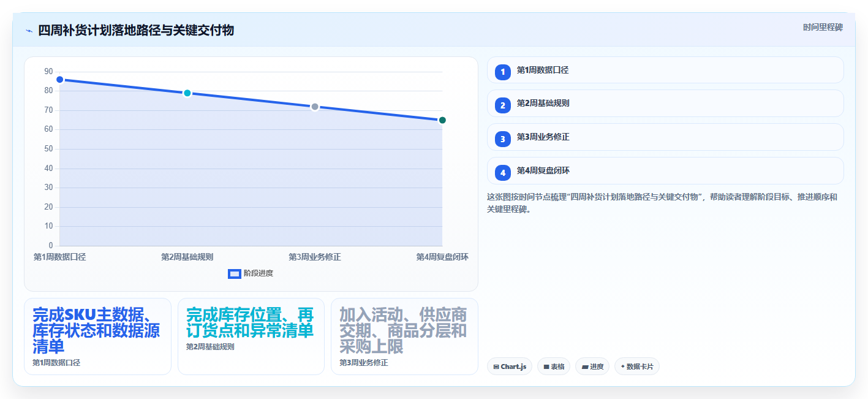Click the 阶段进度 legend label
The height and width of the screenshot is (399, 868).
[259, 273]
